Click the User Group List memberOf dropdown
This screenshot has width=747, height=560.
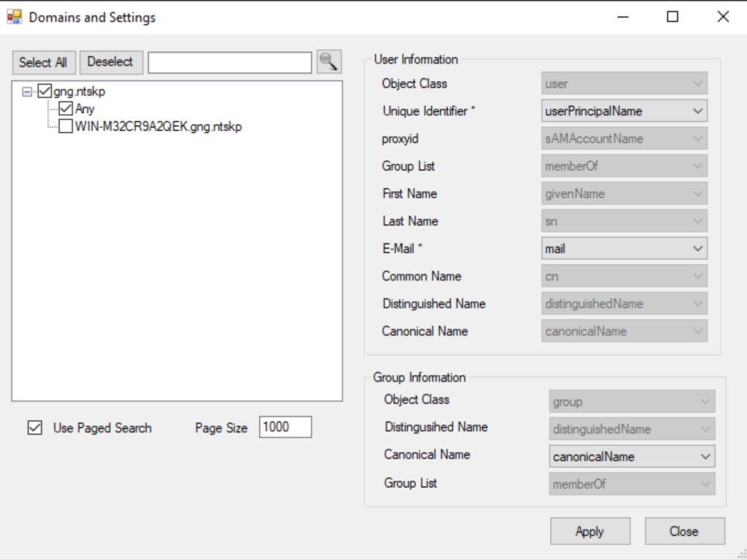pyautogui.click(x=624, y=166)
